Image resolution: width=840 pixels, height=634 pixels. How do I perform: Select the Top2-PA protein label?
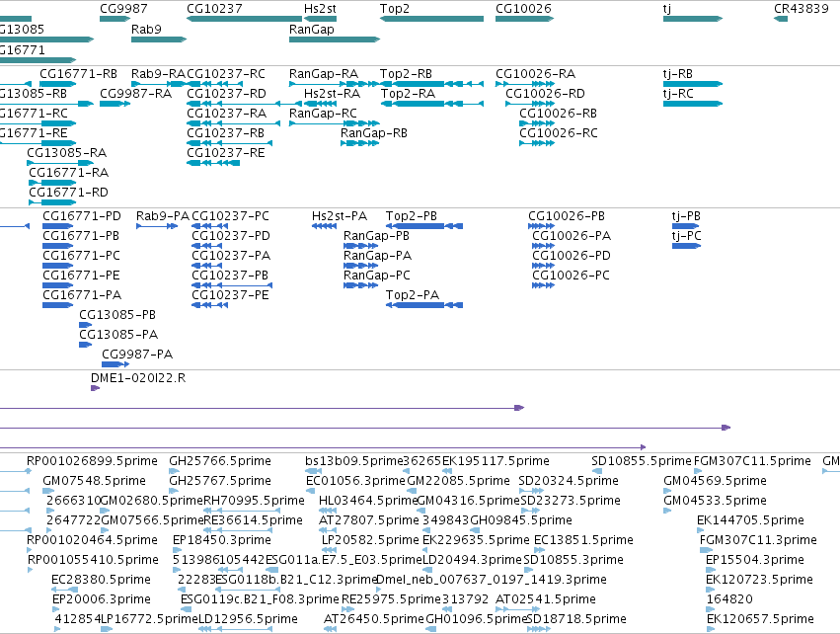click(x=413, y=294)
